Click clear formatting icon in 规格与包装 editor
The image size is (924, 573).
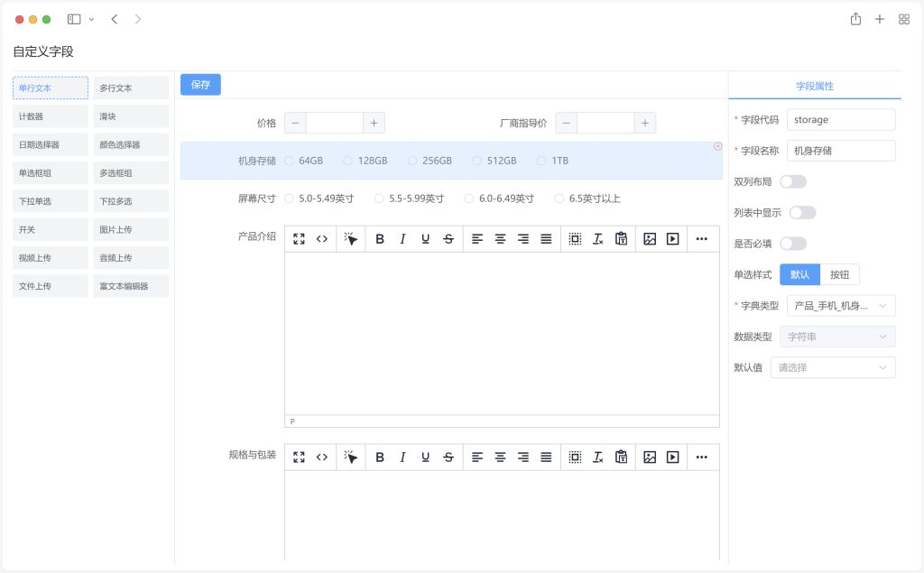point(597,457)
